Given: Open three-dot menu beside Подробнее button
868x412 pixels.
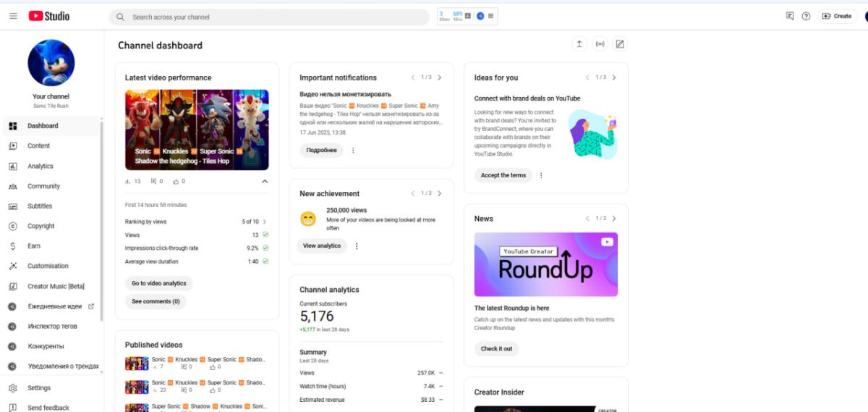Looking at the screenshot, I should coord(353,151).
